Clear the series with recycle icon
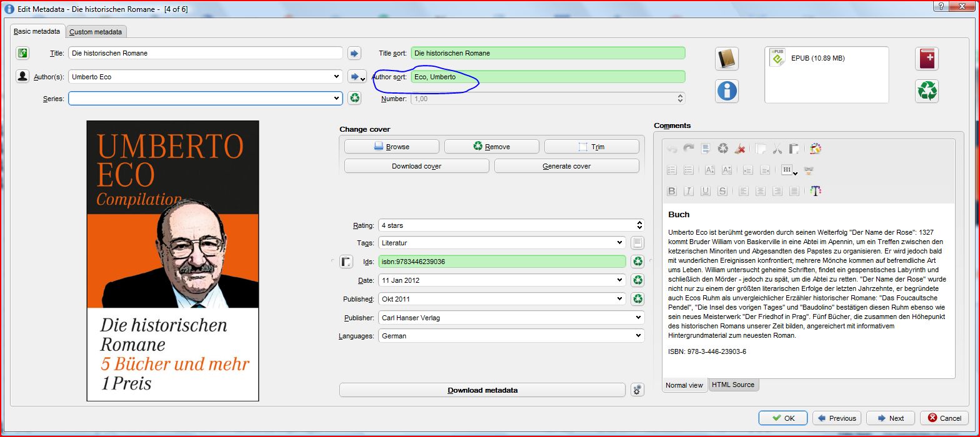The height and width of the screenshot is (437, 980). [354, 98]
